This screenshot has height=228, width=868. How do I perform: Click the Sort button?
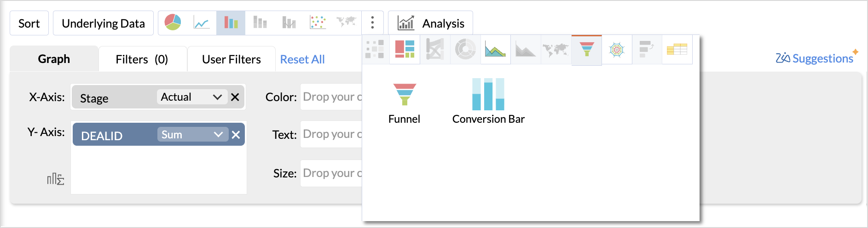[x=29, y=23]
